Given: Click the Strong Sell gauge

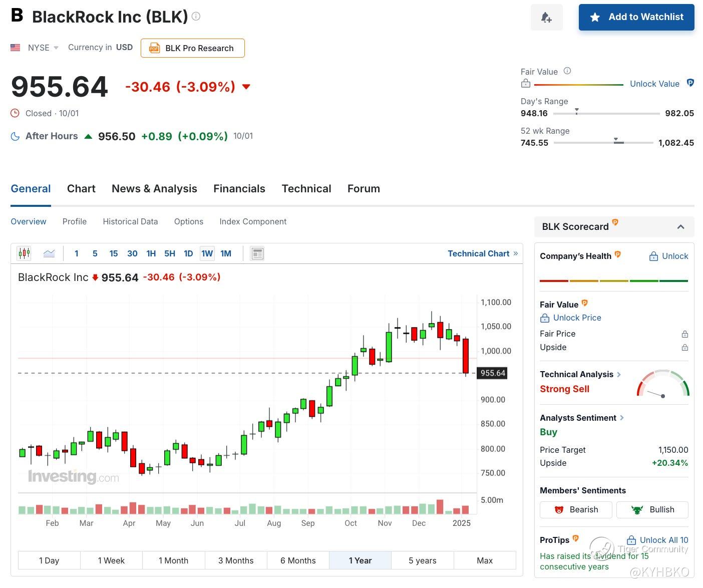Looking at the screenshot, I should click(663, 384).
